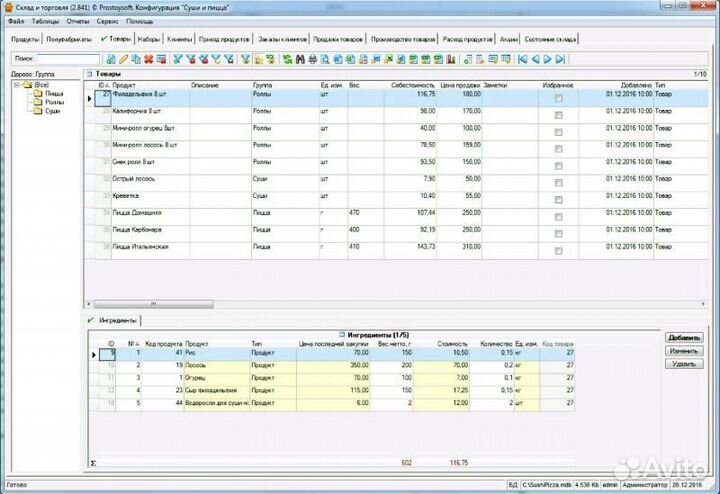Collapse the (Все) tree node
Image resolution: width=720 pixels, height=494 pixels.
[x=16, y=86]
